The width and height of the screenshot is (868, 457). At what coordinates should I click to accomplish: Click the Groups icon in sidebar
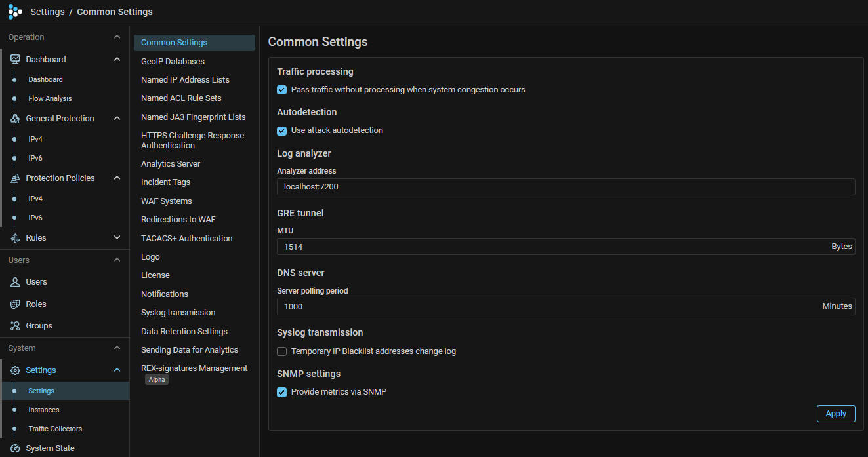click(15, 326)
